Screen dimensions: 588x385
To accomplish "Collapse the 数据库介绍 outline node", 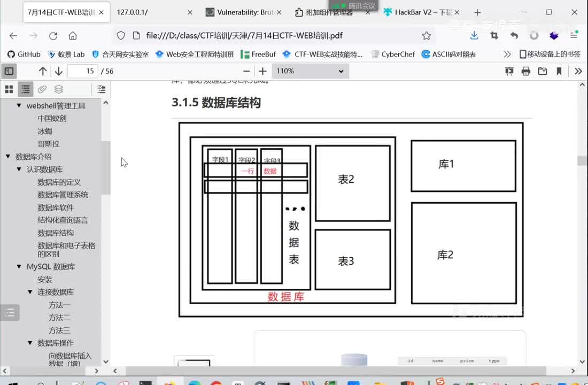I will [8, 157].
